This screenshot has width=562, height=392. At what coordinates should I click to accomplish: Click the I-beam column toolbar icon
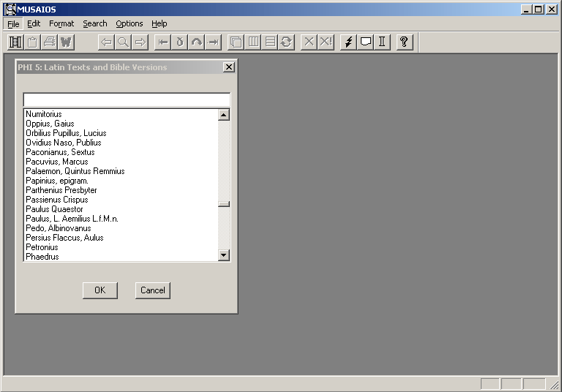click(382, 42)
